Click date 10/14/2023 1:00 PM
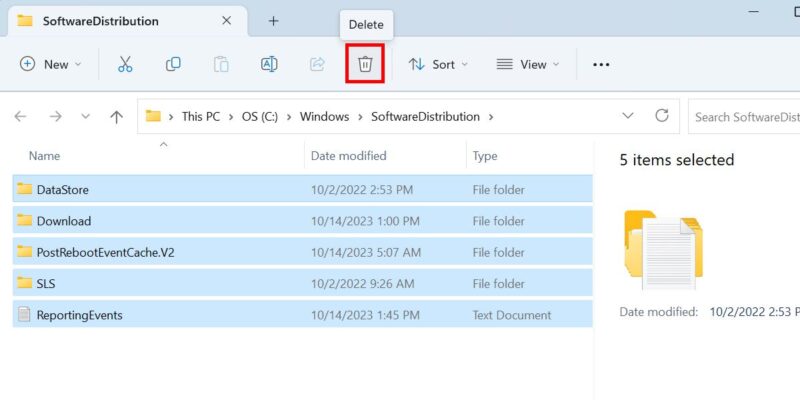Viewport: 800px width, 400px height. (x=365, y=221)
